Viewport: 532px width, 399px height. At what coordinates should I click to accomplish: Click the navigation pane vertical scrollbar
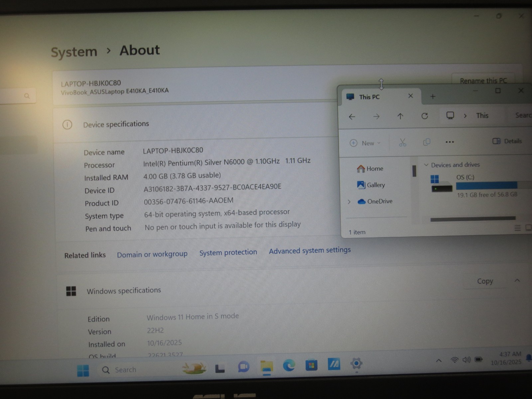(414, 171)
